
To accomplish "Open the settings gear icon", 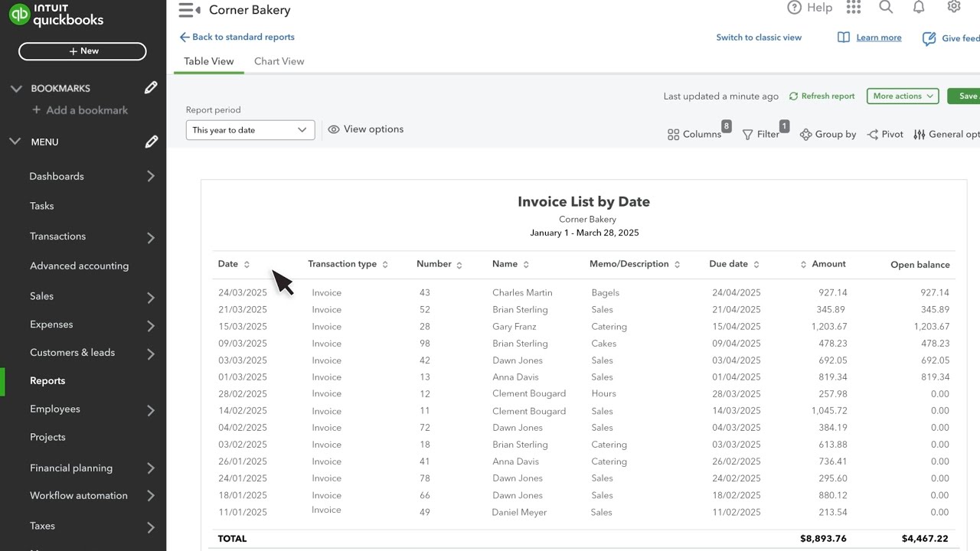I will click(x=953, y=7).
